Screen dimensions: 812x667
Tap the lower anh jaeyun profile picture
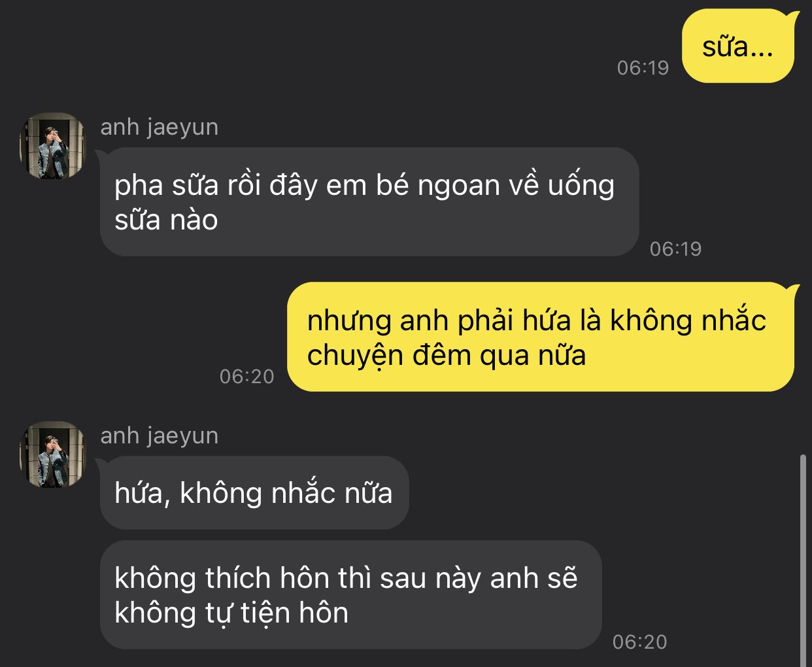coord(52,454)
